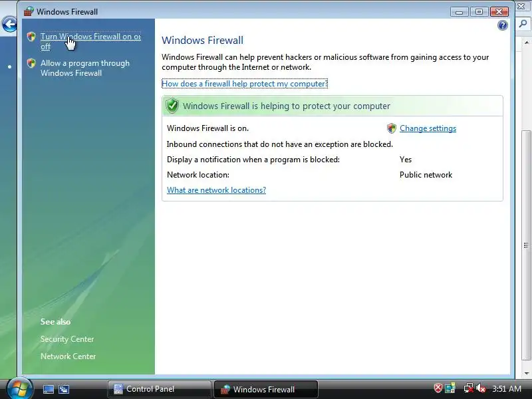Open 'What are network locations?' help link
Viewport: 532px width, 399px height.
tap(217, 190)
